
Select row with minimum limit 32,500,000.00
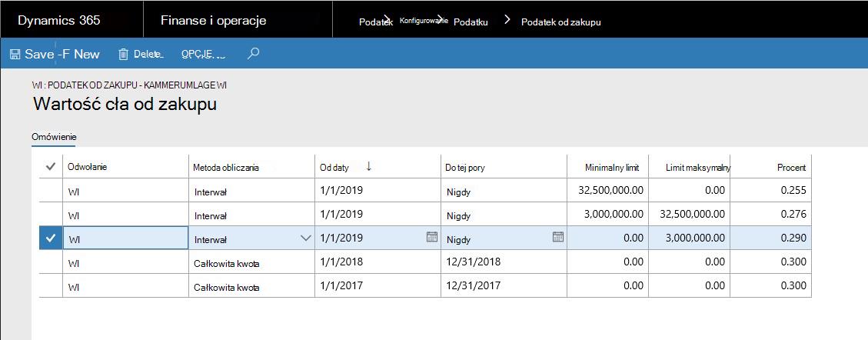[51, 191]
